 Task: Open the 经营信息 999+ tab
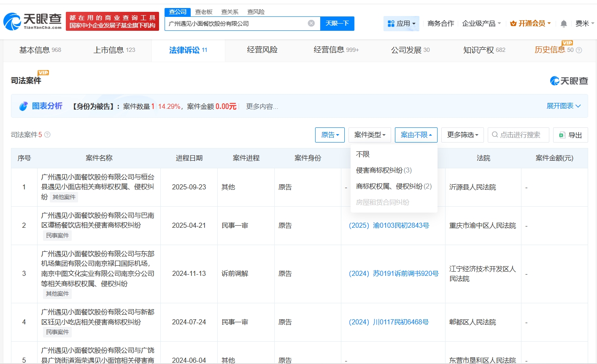336,50
